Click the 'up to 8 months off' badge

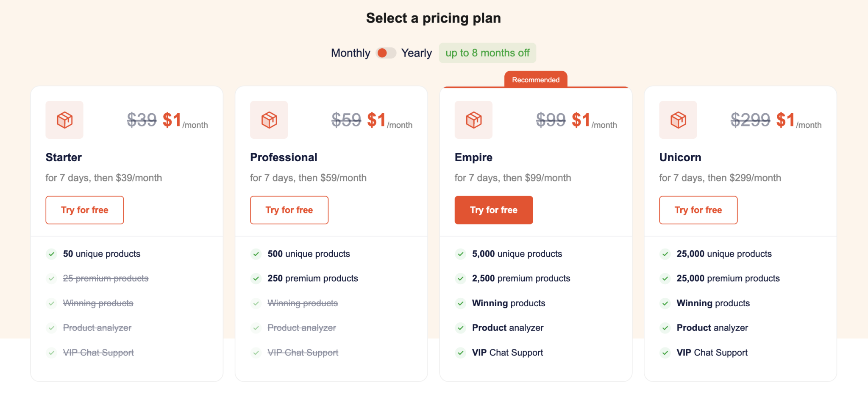tap(487, 53)
